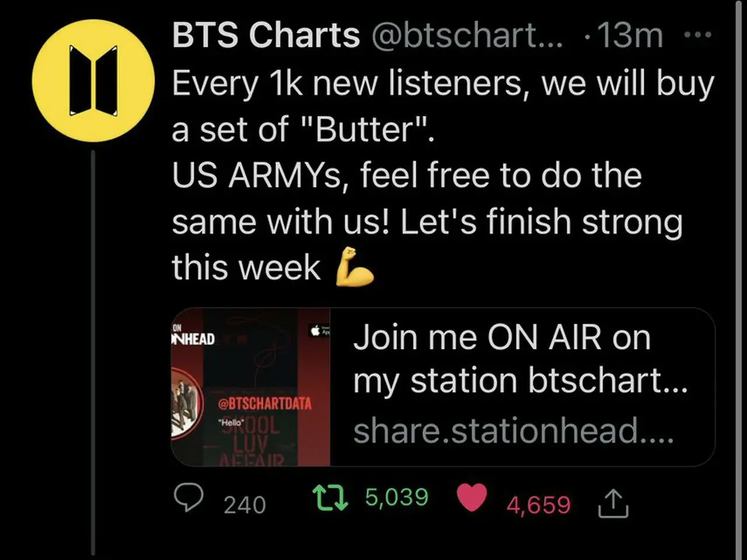Tap the reply speech bubble icon

coord(189,498)
